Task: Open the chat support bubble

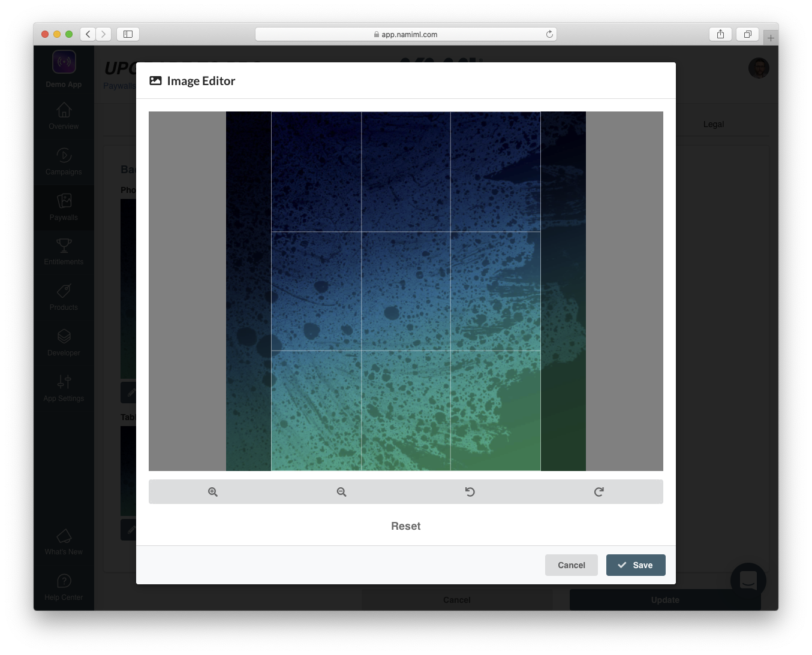Action: (748, 580)
